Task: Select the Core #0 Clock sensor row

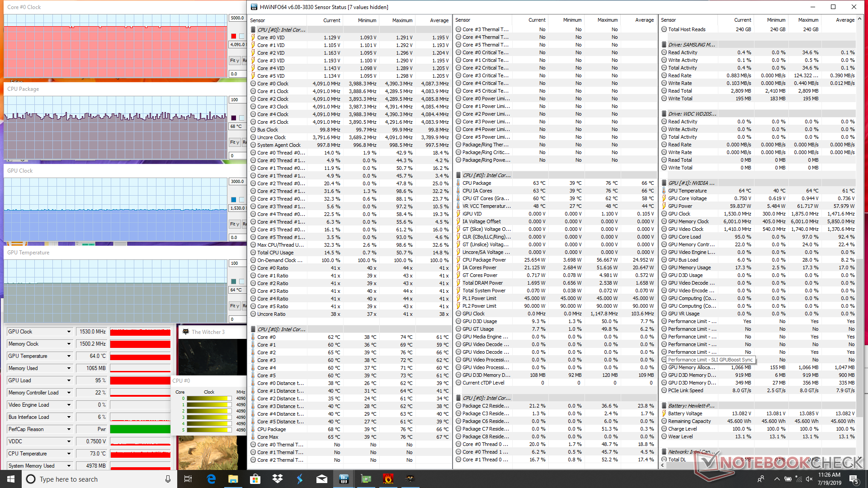Action: [x=273, y=84]
